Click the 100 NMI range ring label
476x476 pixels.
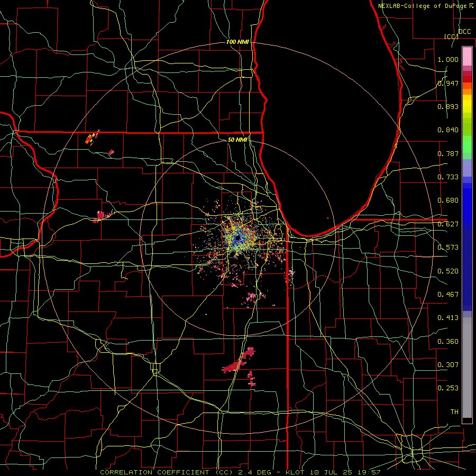click(237, 42)
